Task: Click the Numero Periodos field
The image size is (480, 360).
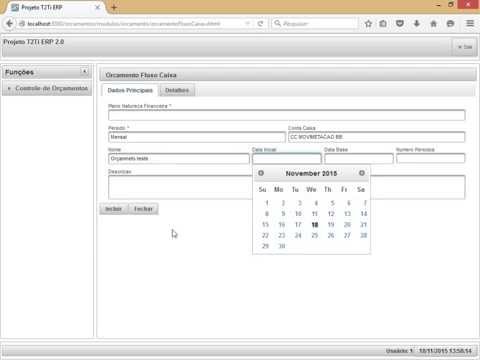Action: click(x=431, y=159)
